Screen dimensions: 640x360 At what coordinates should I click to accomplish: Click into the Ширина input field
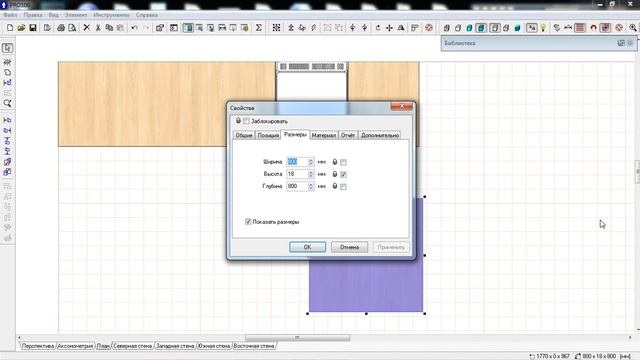coord(297,162)
